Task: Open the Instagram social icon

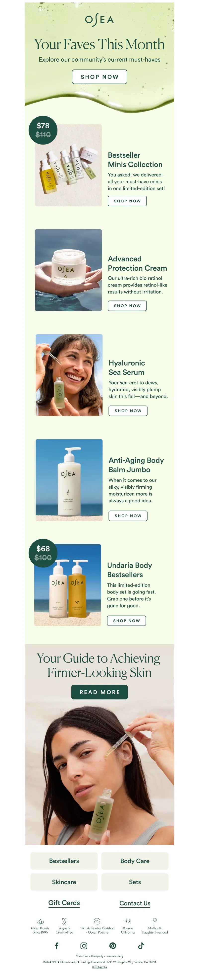Action: coord(84,946)
